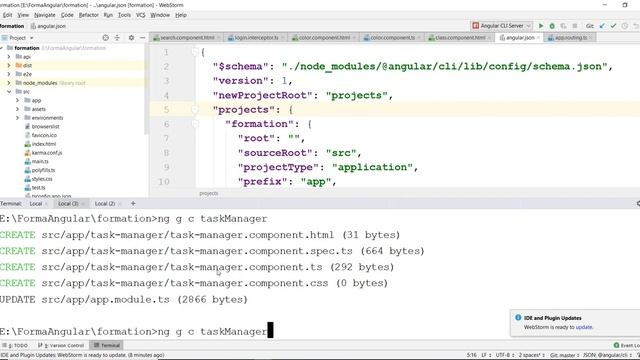Screen dimensions: 640x360
Task: Hide the Project tool window
Action: coord(142,38)
